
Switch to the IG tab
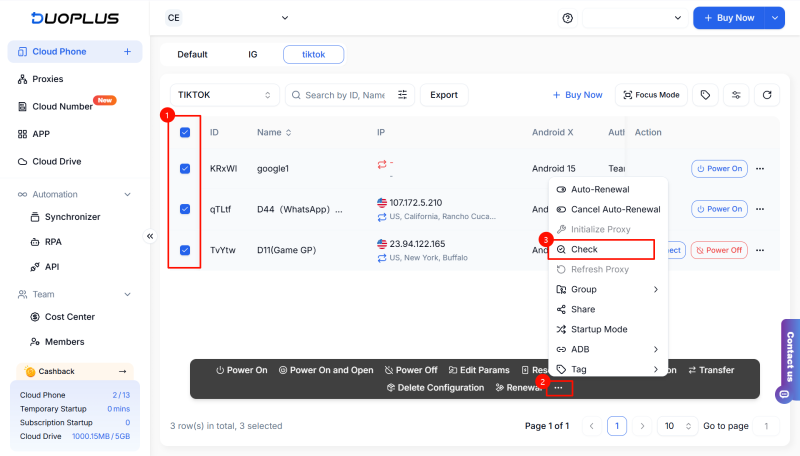(x=252, y=54)
